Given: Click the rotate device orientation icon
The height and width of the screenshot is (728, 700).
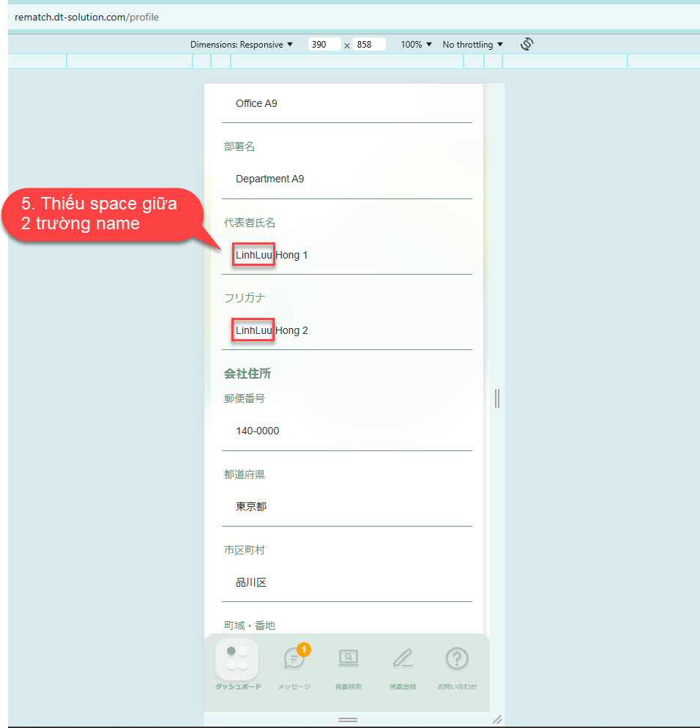Looking at the screenshot, I should (526, 44).
